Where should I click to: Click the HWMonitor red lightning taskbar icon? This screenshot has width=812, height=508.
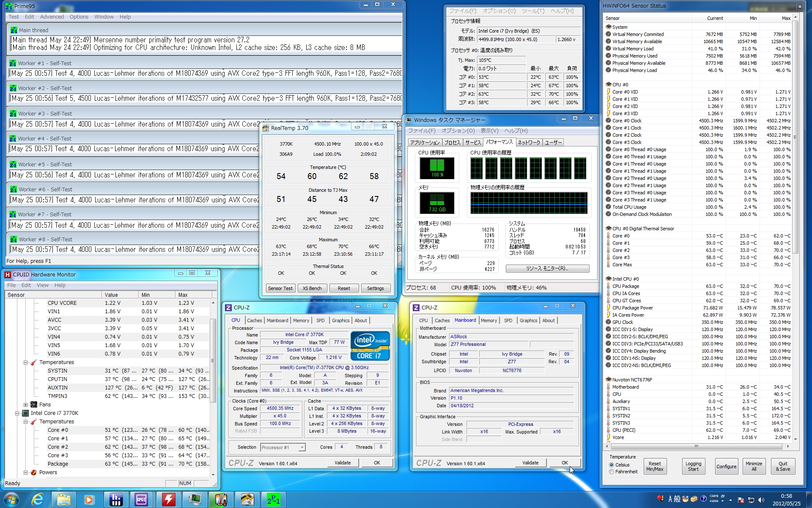pos(168,500)
